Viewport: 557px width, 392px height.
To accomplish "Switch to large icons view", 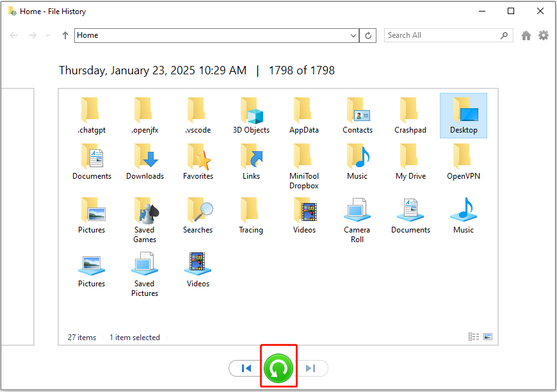I will pos(488,337).
